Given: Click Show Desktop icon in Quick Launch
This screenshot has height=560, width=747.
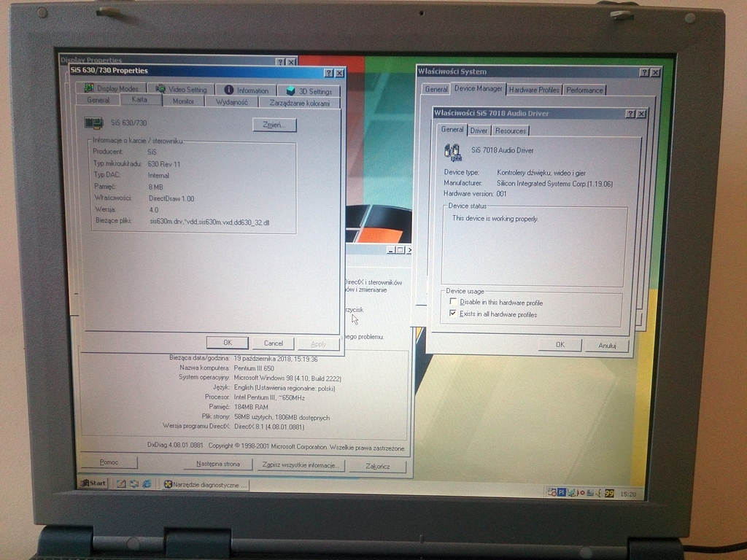Looking at the screenshot, I should [x=134, y=484].
